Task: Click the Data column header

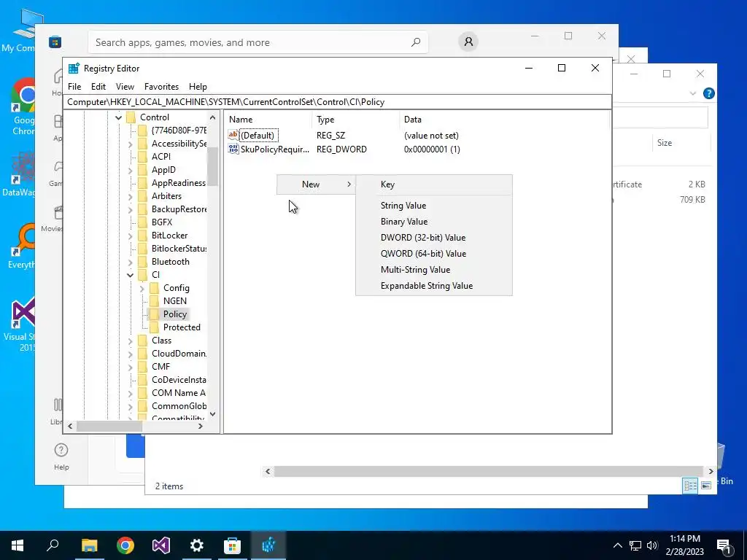Action: pyautogui.click(x=505, y=120)
